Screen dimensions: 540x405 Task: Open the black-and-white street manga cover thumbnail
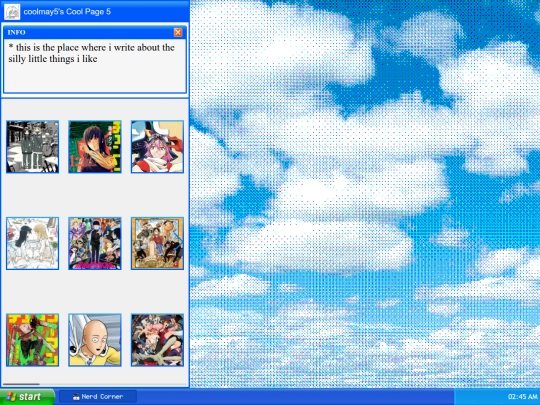pos(32,147)
